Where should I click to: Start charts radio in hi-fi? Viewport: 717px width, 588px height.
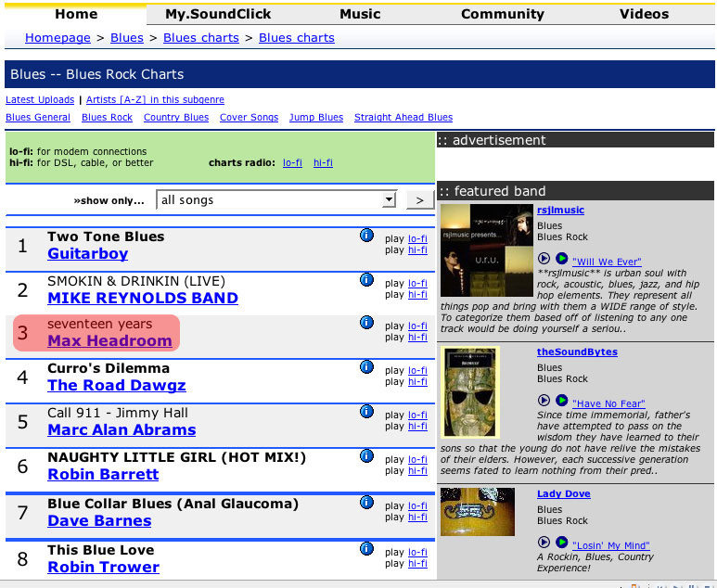tap(323, 162)
